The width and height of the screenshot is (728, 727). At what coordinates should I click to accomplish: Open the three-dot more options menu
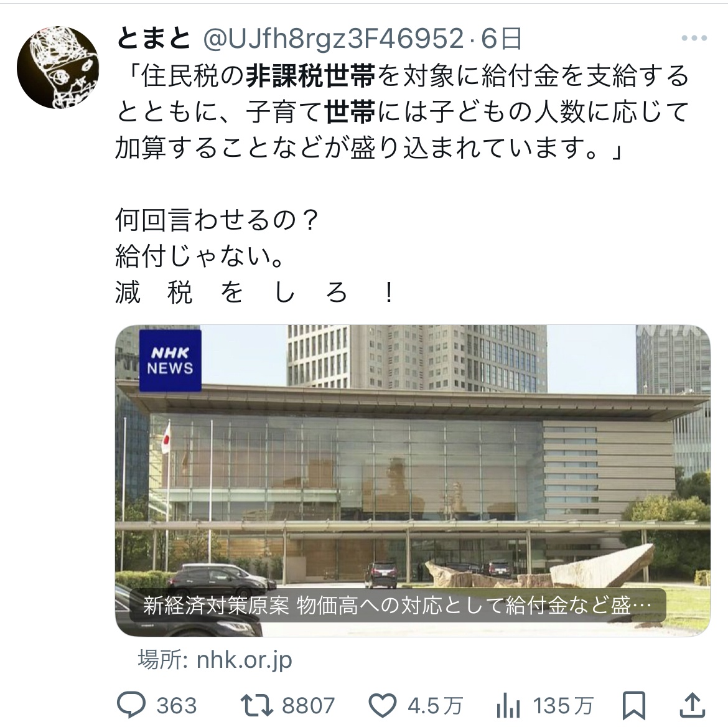694,38
